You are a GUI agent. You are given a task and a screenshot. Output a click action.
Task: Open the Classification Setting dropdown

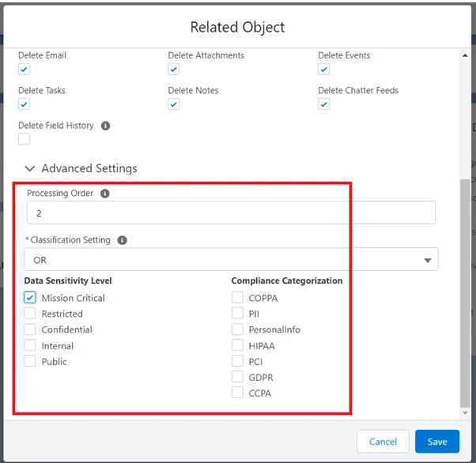231,259
